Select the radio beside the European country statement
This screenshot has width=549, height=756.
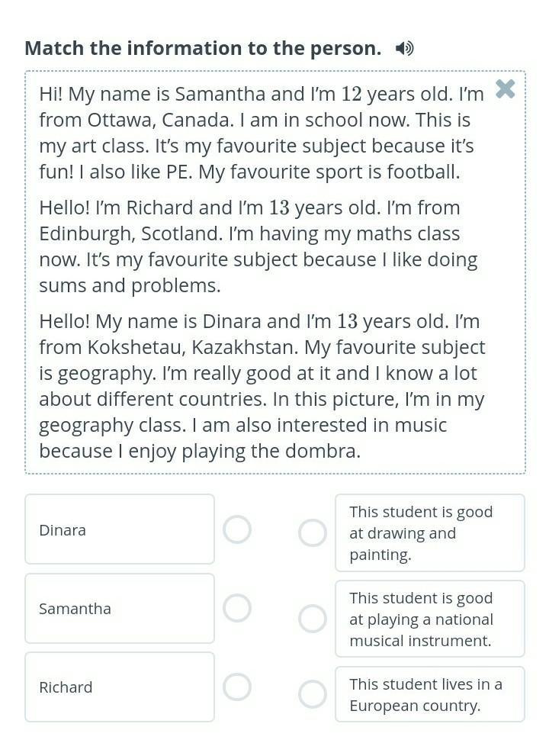coord(312,694)
